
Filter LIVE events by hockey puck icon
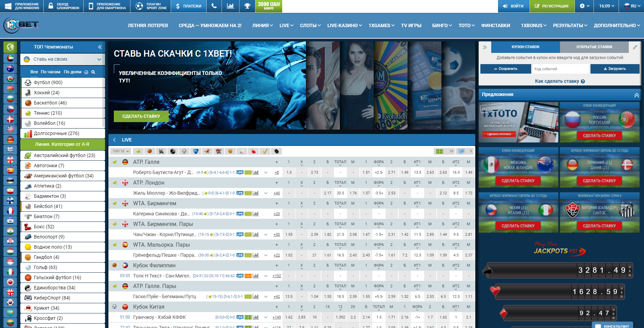[276, 151]
